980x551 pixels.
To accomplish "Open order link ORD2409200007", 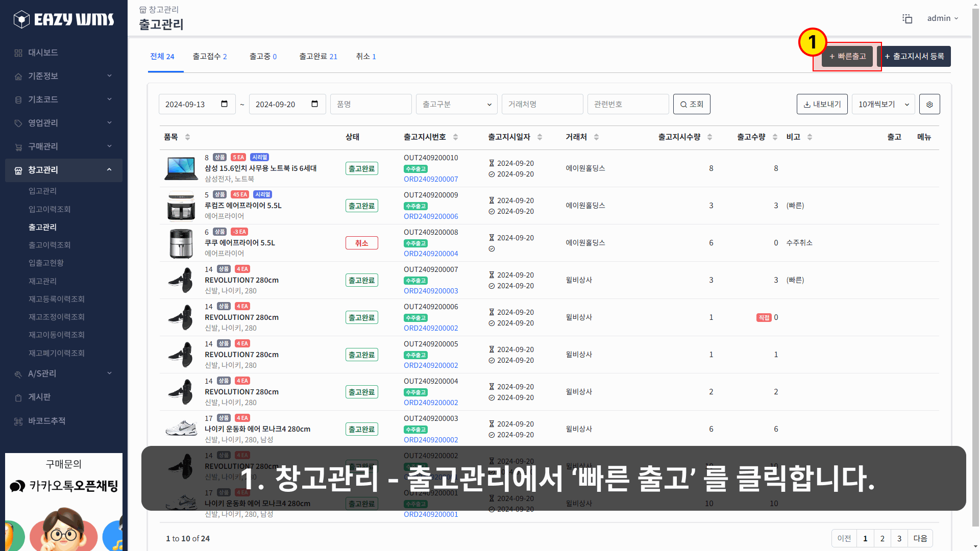I will click(x=431, y=179).
